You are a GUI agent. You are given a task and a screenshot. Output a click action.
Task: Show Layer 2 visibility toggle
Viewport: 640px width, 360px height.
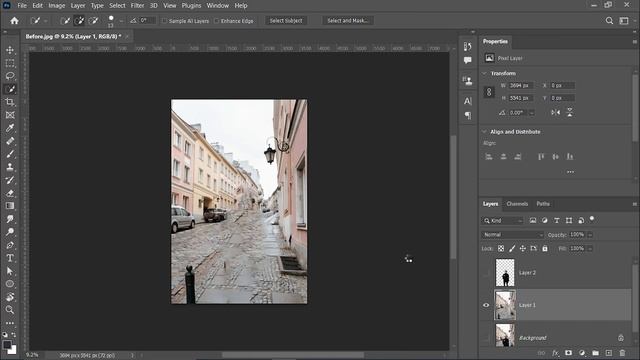[486, 273]
